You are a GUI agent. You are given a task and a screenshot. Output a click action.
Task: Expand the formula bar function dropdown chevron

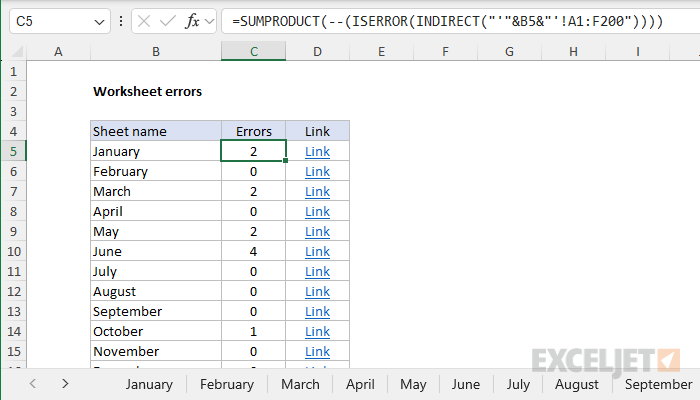pos(209,21)
